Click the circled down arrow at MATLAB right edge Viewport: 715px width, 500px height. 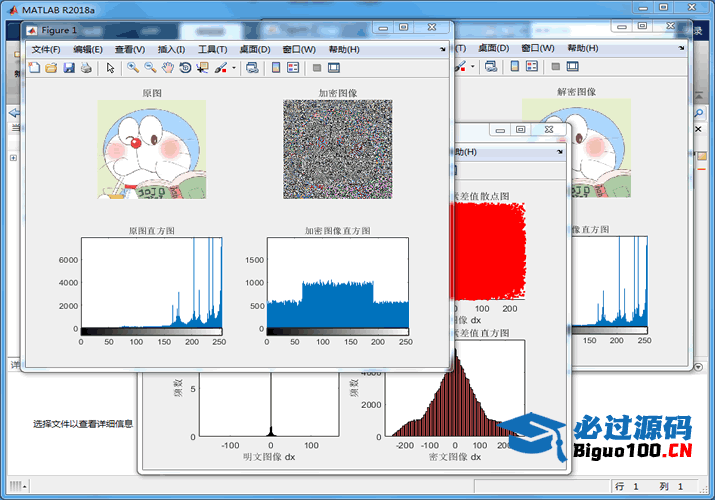(x=698, y=367)
